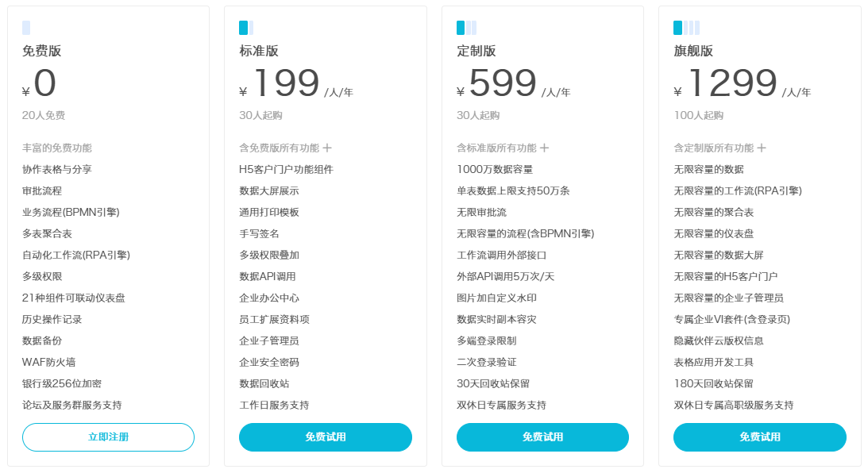Screen dimensions: 868x473
Task: Click the 599 price in 定制版
Action: [503, 83]
